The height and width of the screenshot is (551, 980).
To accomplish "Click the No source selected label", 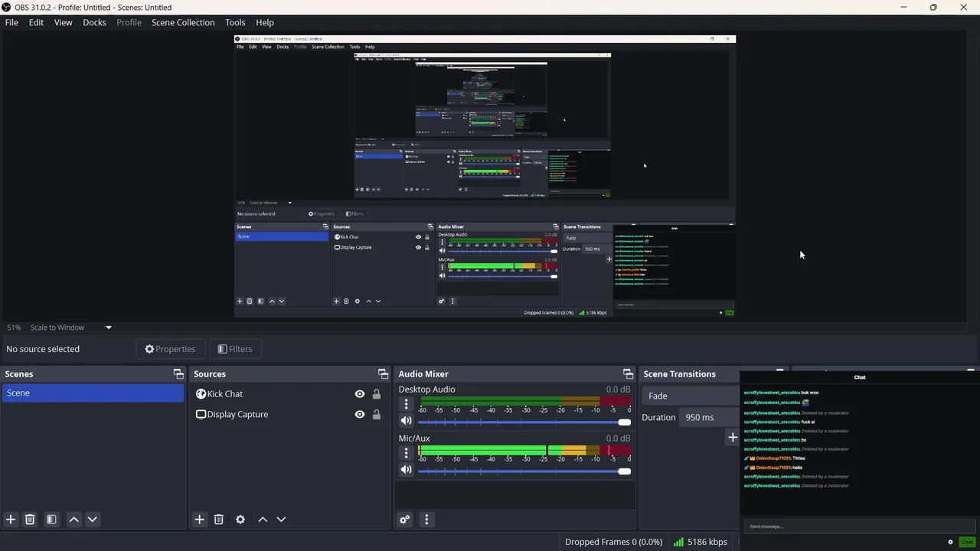I will 43,349.
